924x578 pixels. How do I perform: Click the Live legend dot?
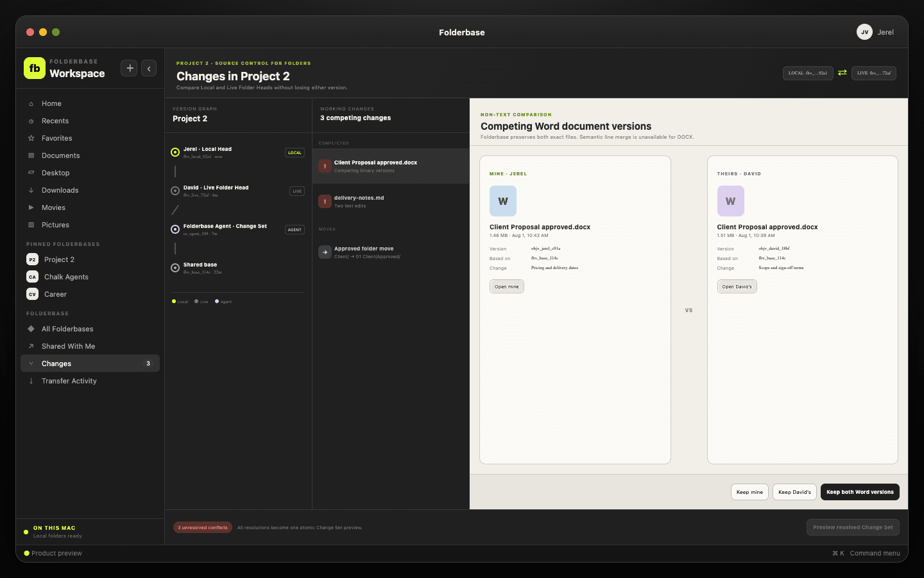[196, 301]
